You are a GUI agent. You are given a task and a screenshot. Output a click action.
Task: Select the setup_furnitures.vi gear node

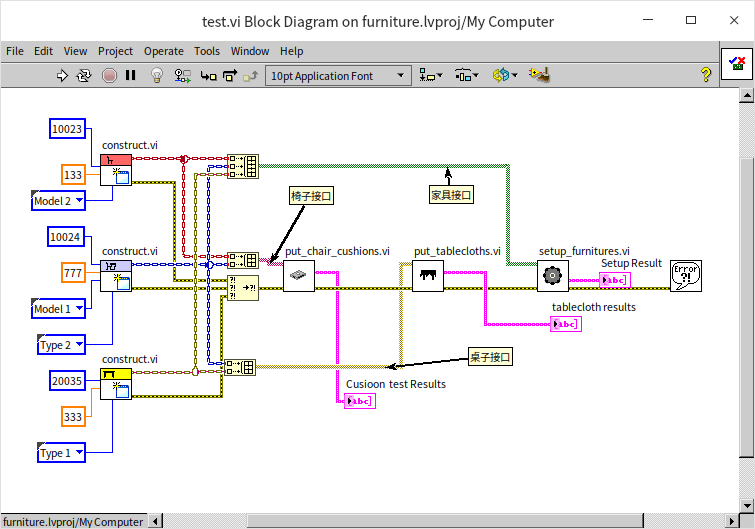552,275
